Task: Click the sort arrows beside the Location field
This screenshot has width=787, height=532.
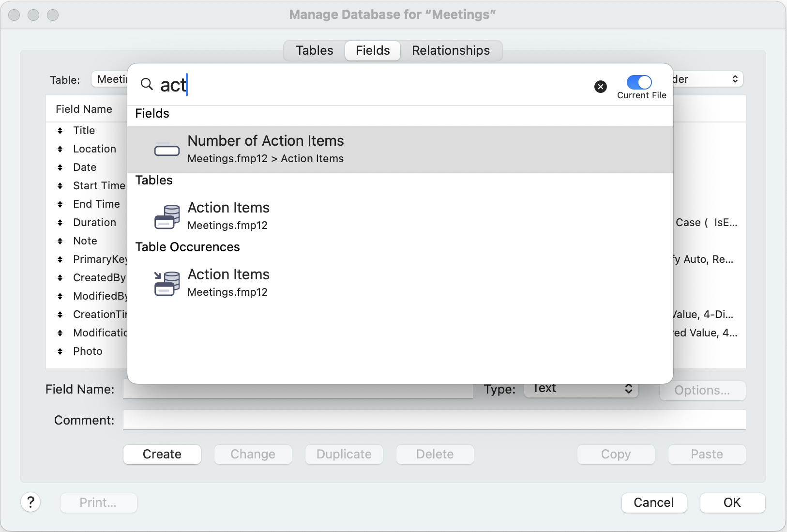Action: (x=60, y=149)
